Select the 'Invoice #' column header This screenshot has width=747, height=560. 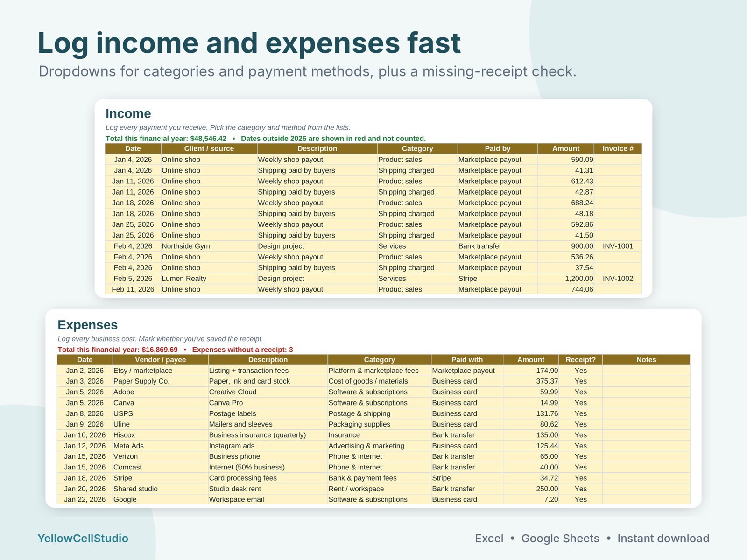tap(618, 148)
